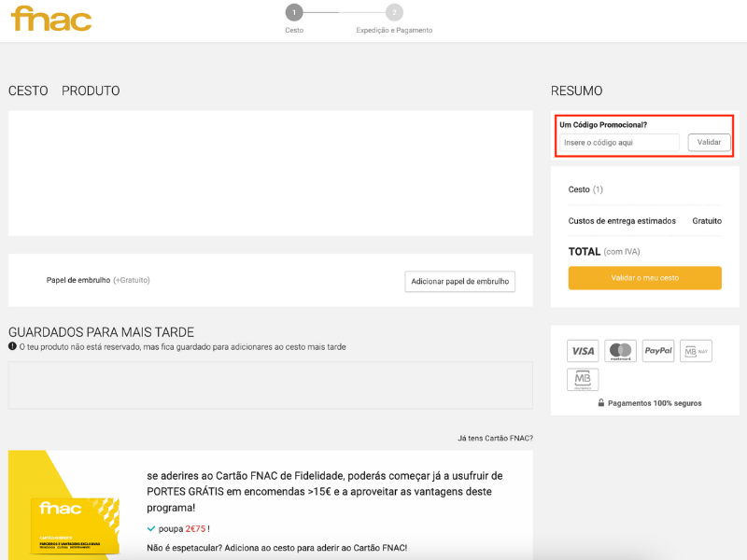
Task: Open the yellow Cartão FNAC card image
Action: pyautogui.click(x=75, y=525)
